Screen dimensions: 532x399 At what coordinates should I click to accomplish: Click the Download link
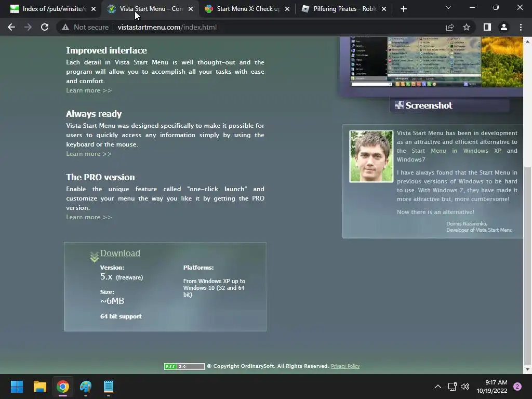click(120, 253)
